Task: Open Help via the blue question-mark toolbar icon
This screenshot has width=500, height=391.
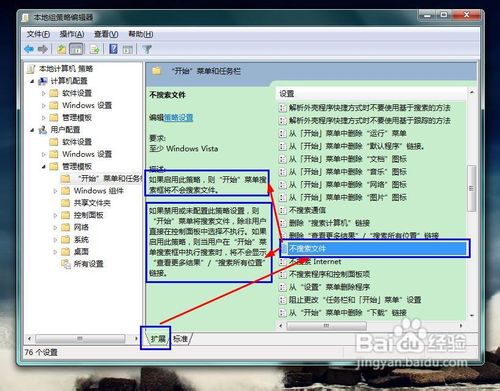Action: pos(113,49)
